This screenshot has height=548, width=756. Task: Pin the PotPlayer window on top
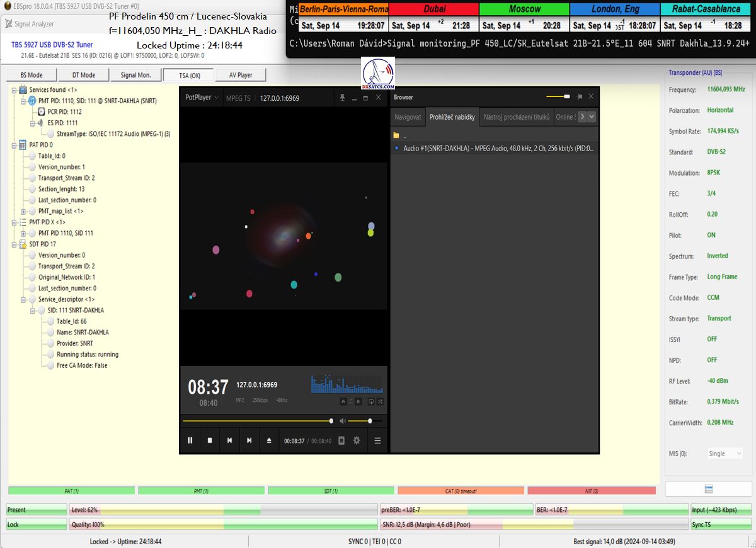click(342, 98)
